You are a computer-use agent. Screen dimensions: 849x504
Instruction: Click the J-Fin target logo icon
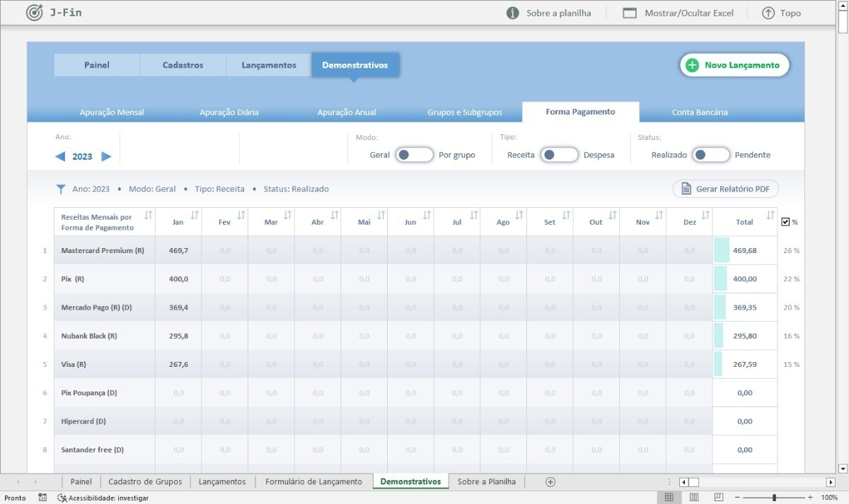pos(34,13)
